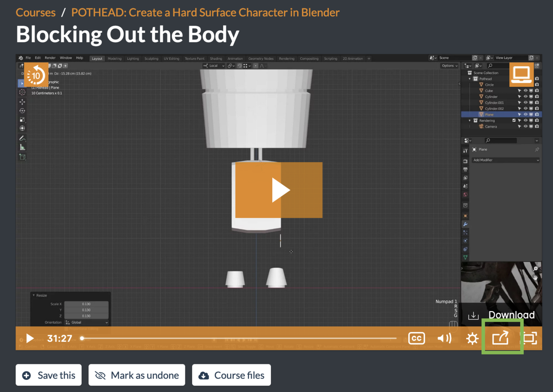Open Blender's File menu
This screenshot has height=392, width=553.
pyautogui.click(x=28, y=58)
